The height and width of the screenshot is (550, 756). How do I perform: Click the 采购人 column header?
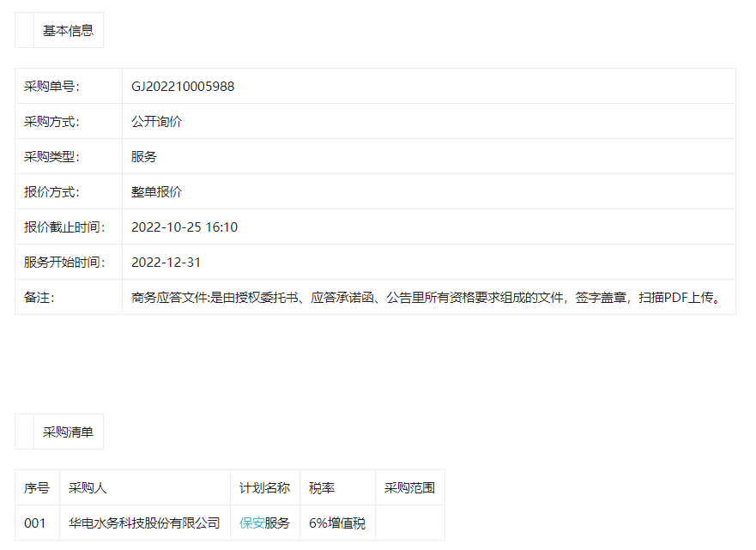(88, 487)
